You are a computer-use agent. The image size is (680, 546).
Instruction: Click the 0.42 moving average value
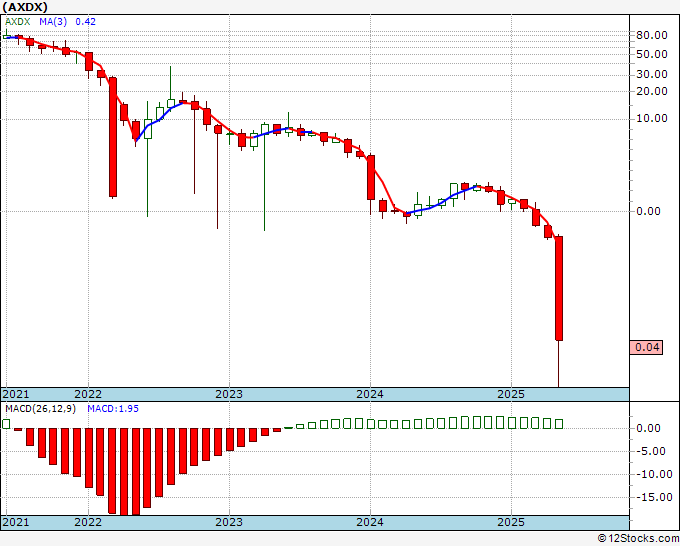[x=85, y=21]
